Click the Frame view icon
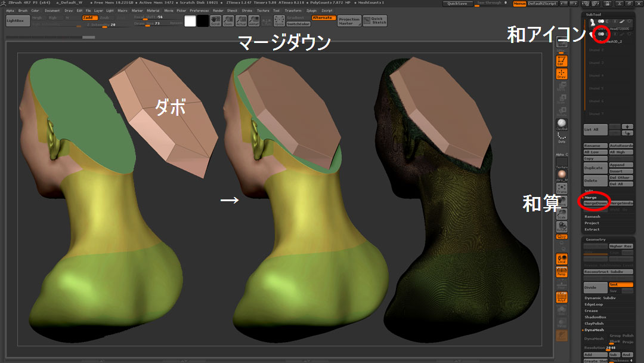644x363 pixels. (562, 188)
